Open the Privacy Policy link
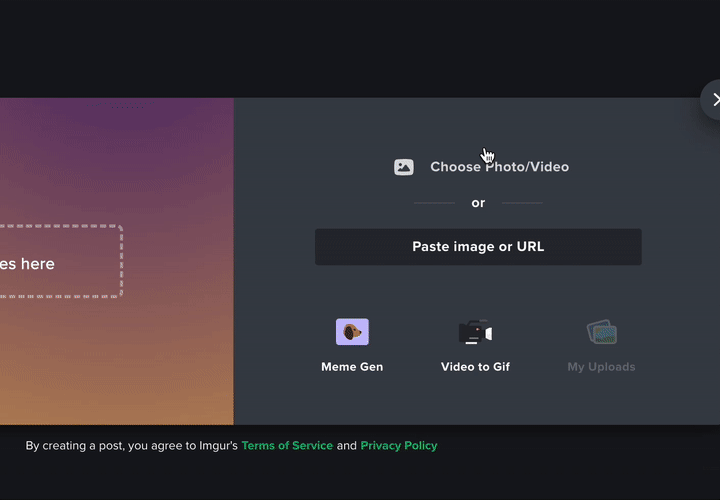Viewport: 720px width, 500px height. (x=399, y=446)
